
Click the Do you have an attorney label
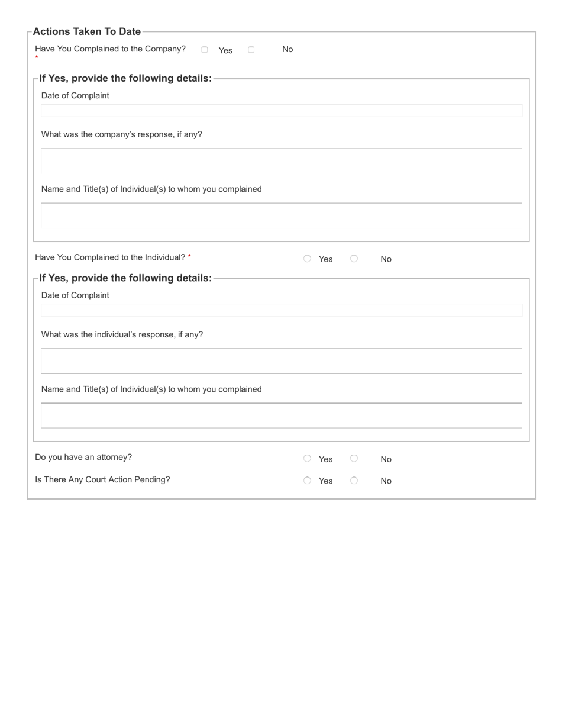pyautogui.click(x=83, y=457)
